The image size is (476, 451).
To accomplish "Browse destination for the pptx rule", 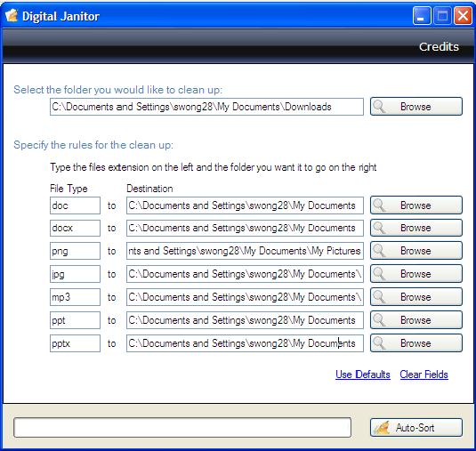I will (416, 343).
